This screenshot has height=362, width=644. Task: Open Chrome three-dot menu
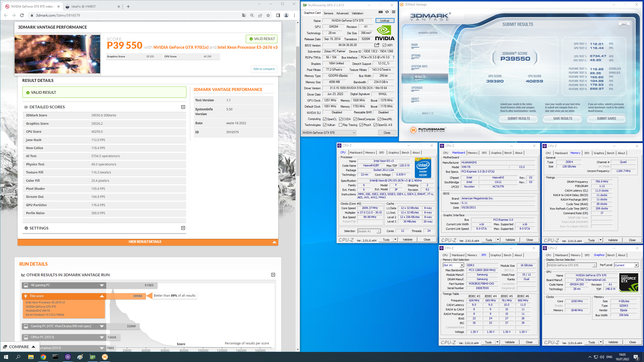pos(294,15)
